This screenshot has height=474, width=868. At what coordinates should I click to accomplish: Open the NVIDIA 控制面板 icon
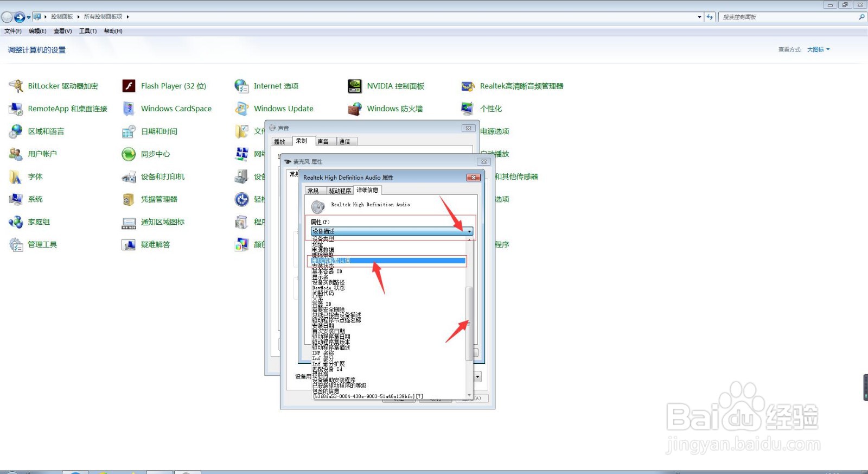point(355,86)
